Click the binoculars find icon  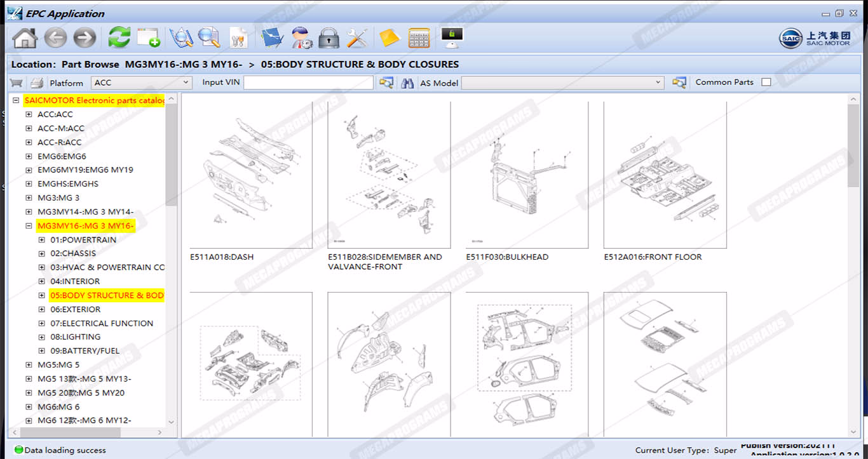[407, 83]
